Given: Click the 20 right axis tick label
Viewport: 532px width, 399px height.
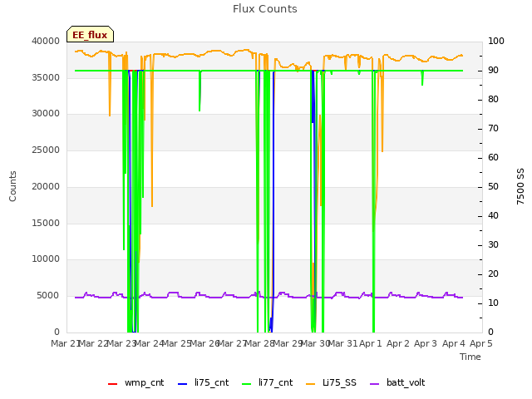Looking at the screenshot, I should pyautogui.click(x=493, y=274).
